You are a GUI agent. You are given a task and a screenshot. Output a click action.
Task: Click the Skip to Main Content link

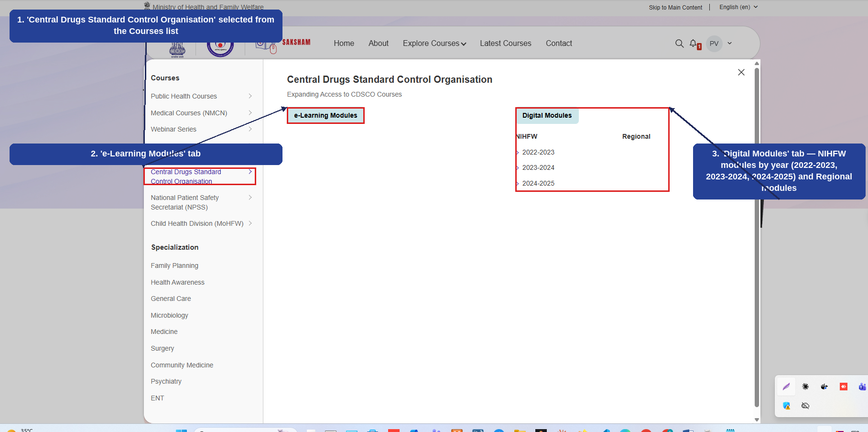pos(675,7)
